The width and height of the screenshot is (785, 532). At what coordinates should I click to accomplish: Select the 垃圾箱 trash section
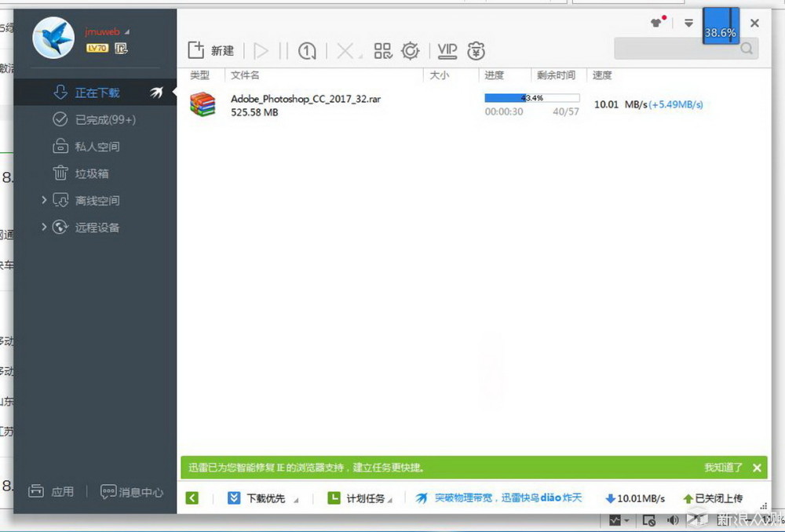pos(90,173)
